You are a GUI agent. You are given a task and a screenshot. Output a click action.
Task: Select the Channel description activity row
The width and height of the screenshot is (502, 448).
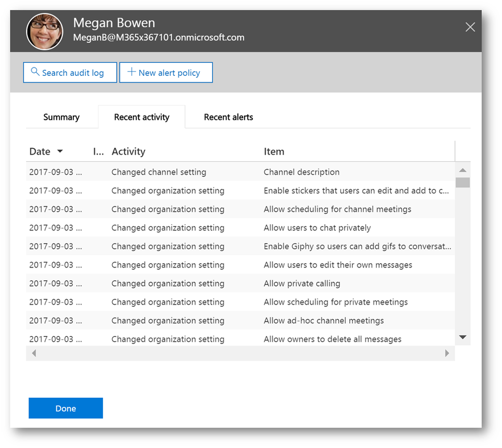click(302, 172)
